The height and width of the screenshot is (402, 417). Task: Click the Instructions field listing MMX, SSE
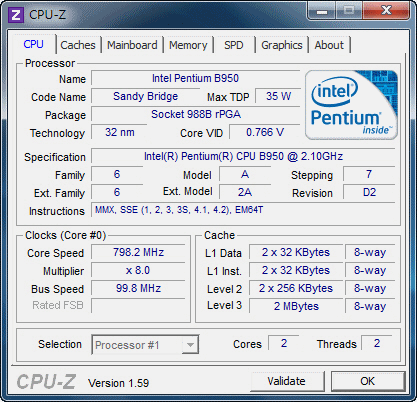(243, 210)
